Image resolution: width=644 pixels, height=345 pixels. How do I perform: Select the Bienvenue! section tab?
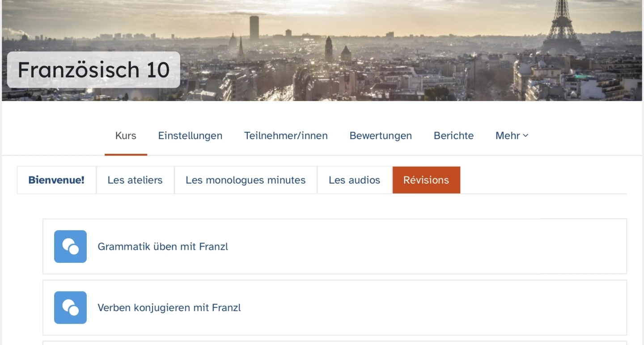56,180
